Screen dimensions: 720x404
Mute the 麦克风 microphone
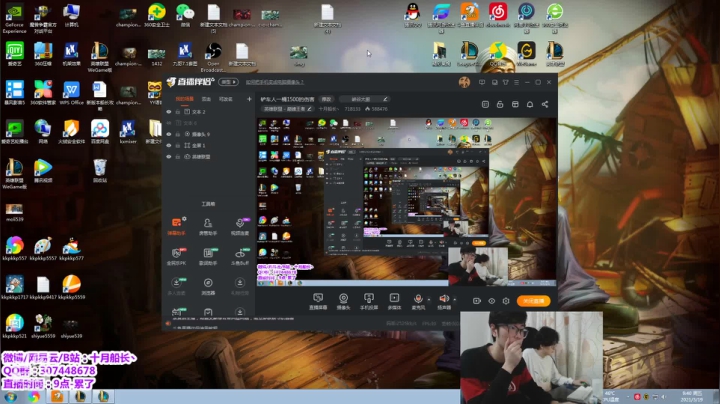click(x=418, y=301)
